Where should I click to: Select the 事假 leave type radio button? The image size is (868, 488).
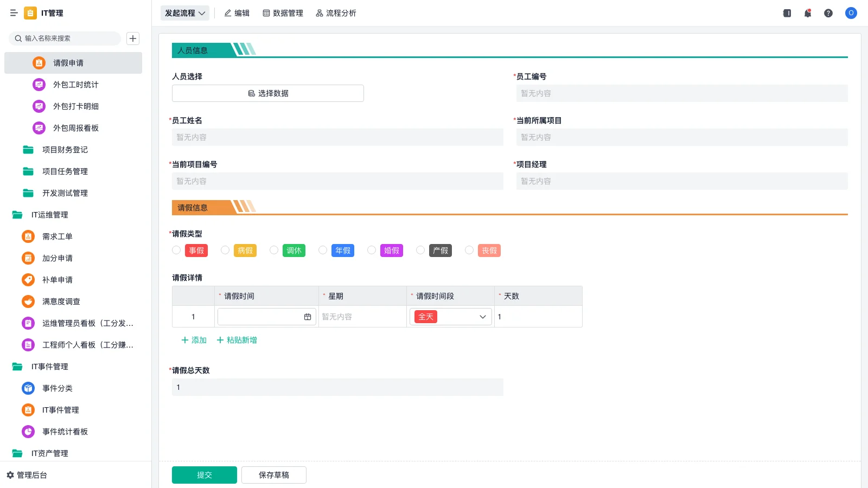pos(176,250)
